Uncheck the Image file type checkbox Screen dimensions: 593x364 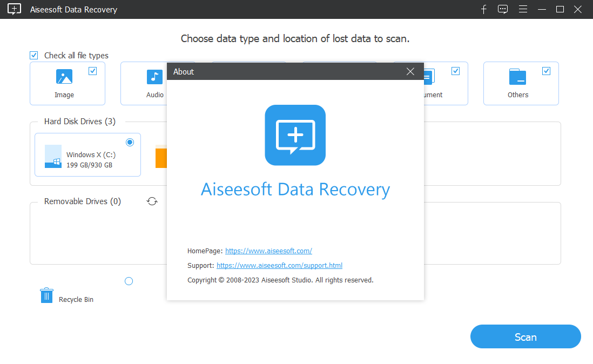tap(93, 71)
